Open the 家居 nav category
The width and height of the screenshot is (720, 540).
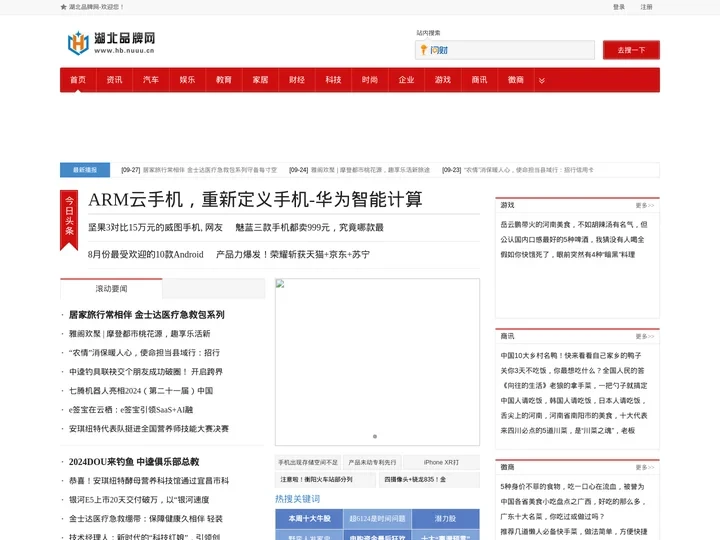(260, 80)
